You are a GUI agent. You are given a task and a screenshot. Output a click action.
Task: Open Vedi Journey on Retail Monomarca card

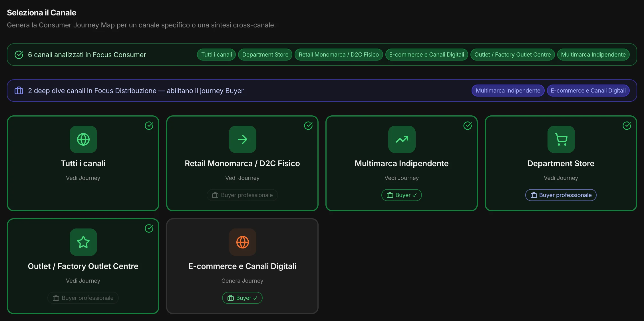(242, 178)
